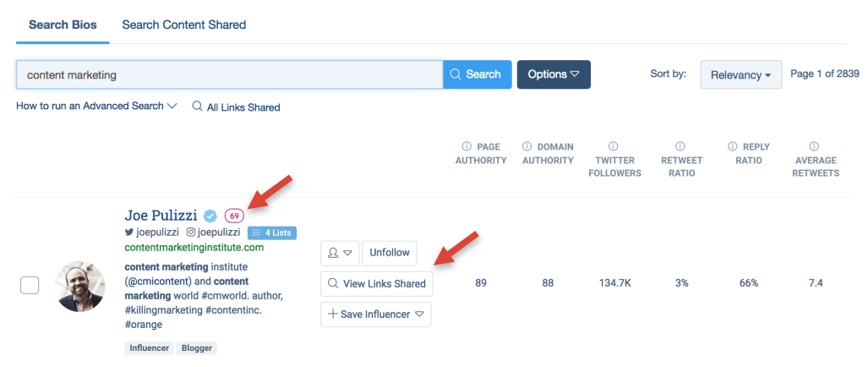The width and height of the screenshot is (868, 367).
Task: Click the Twitter Followers info icon
Action: point(613,146)
